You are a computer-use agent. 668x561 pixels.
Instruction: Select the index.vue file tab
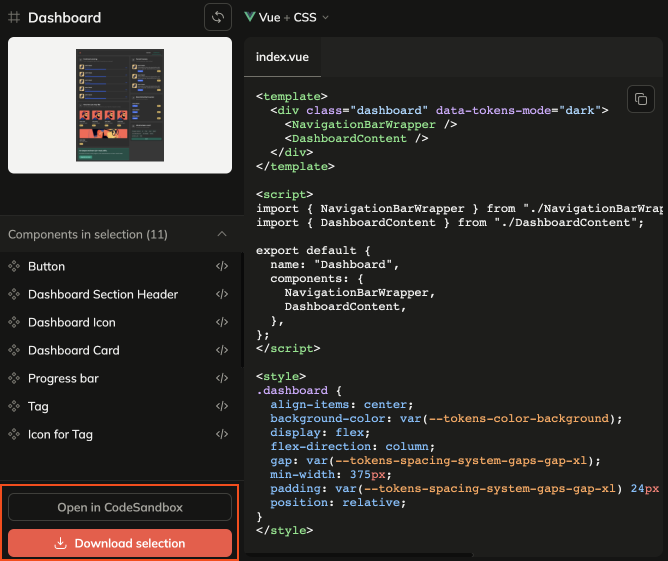point(283,57)
